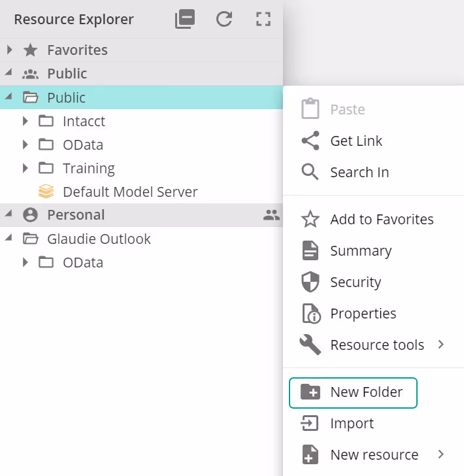464x476 pixels.
Task: Select the OData folder under Public
Action: point(82,144)
